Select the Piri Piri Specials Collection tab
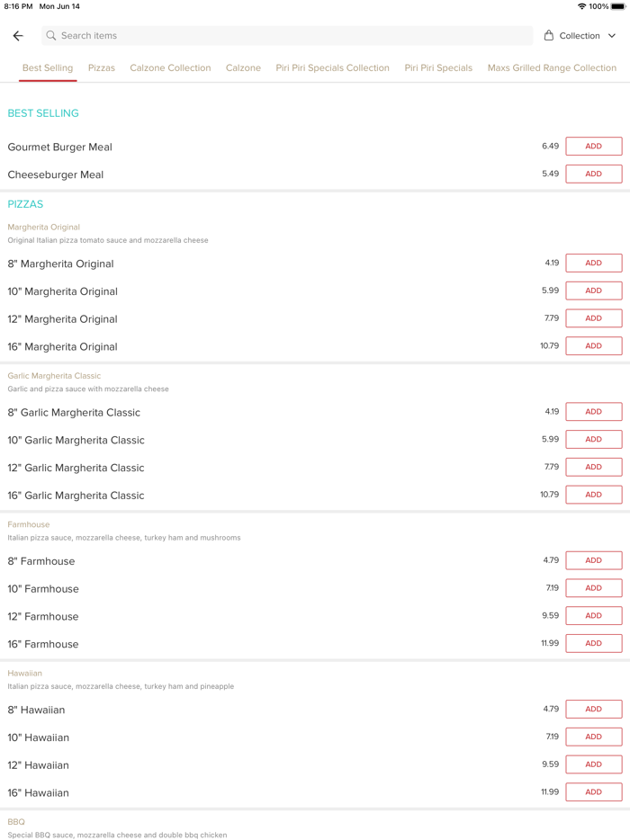This screenshot has height=840, width=630. [332, 68]
